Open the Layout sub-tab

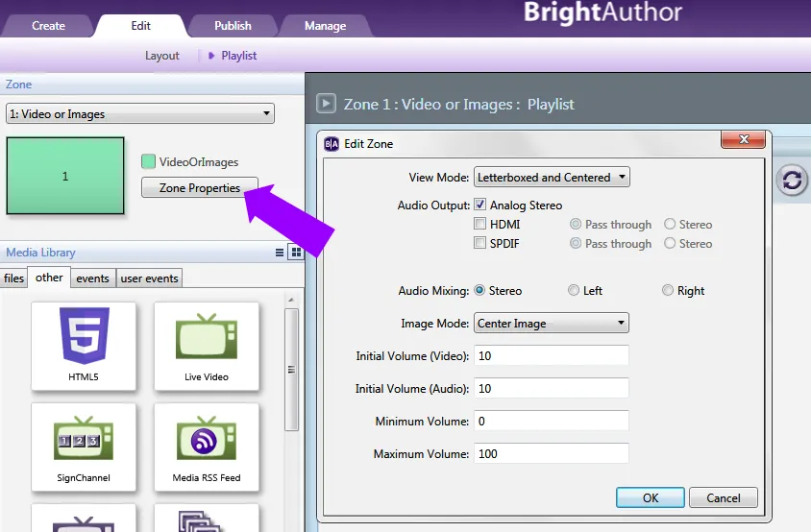161,56
